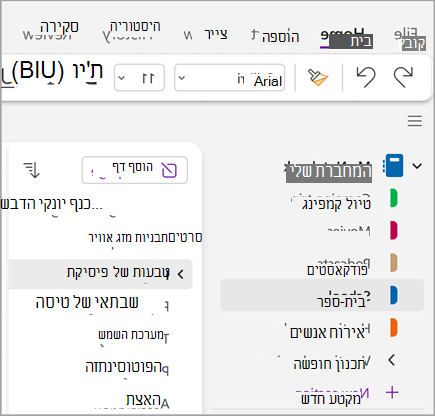Toggle the navigation pane hamburger icon

(x=415, y=121)
